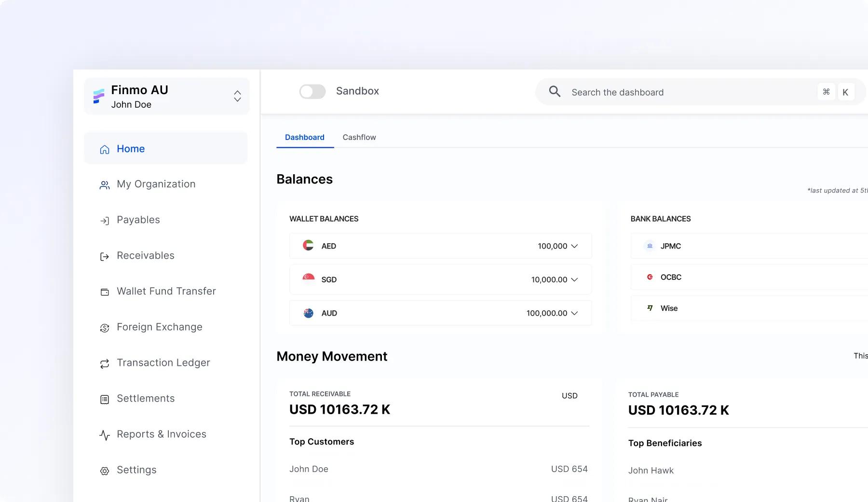Click the Foreign Exchange currency icon
This screenshot has height=502, width=868.
[x=104, y=328]
